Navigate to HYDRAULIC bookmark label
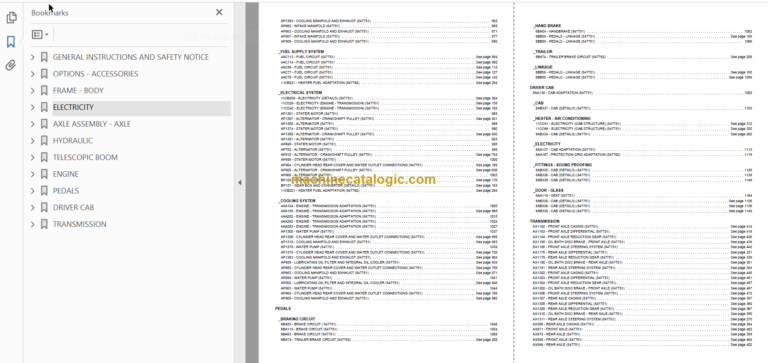This screenshot has width=768, height=363. [x=73, y=141]
